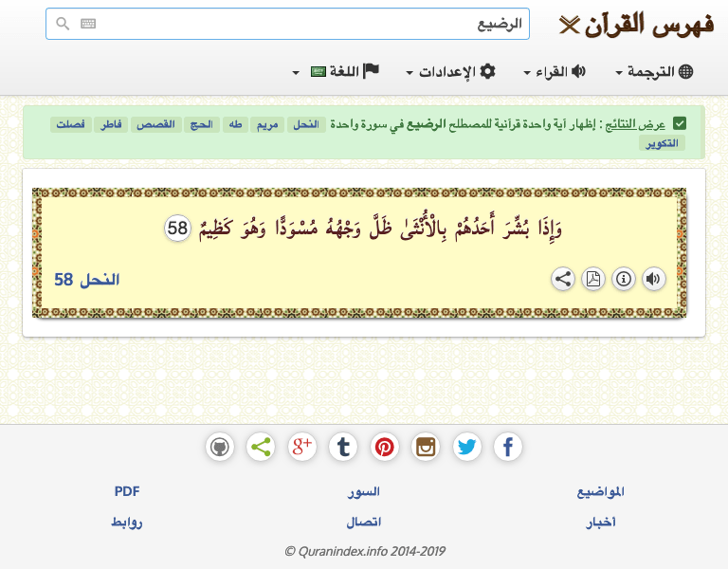Play audio of verse 58
The width and height of the screenshot is (728, 569).
[653, 279]
